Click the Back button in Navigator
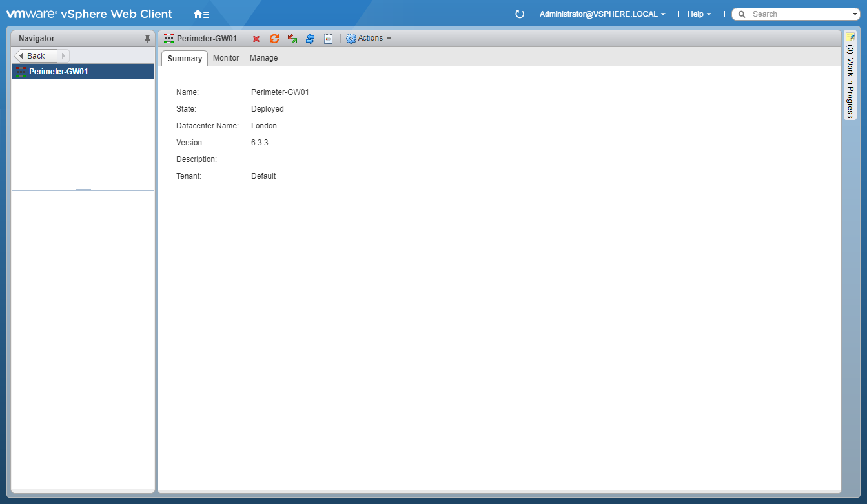The width and height of the screenshot is (867, 504). click(36, 56)
